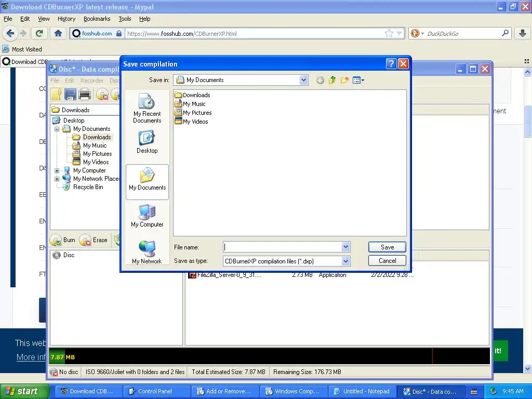Select My Music folder in file list
The width and height of the screenshot is (532, 399).
[x=190, y=104]
